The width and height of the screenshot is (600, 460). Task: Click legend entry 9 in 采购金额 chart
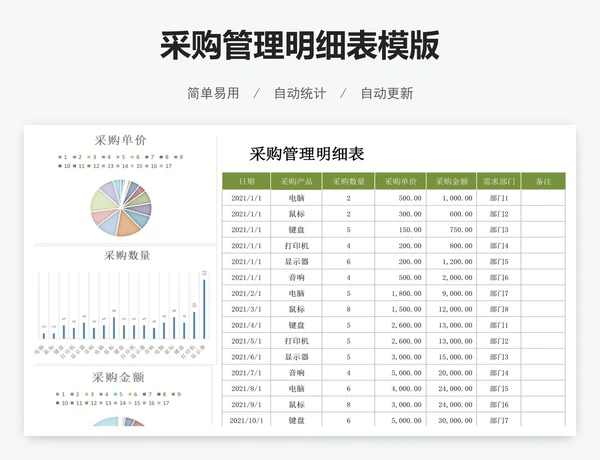[x=176, y=394]
